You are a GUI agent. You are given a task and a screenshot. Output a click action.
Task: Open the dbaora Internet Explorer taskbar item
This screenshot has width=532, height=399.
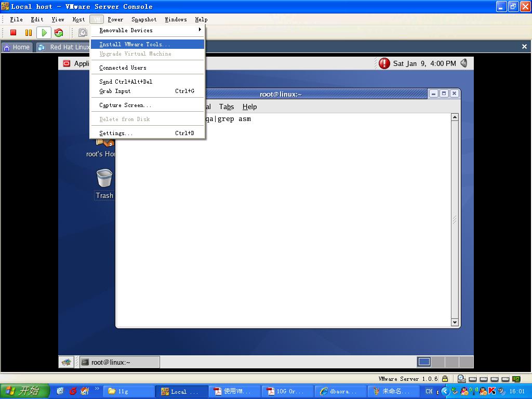tap(340, 391)
